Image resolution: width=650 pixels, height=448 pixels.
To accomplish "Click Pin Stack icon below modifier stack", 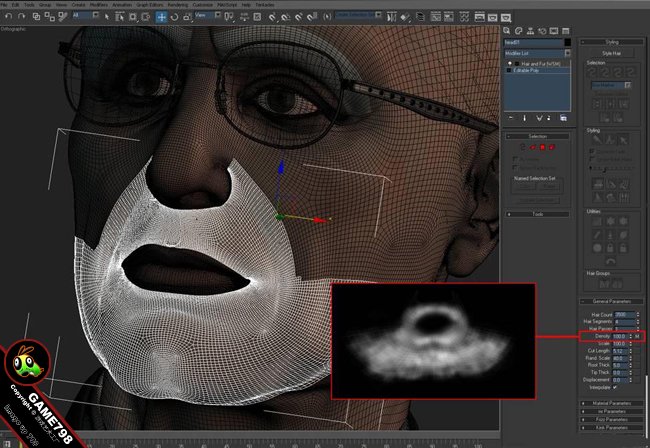I will point(511,118).
